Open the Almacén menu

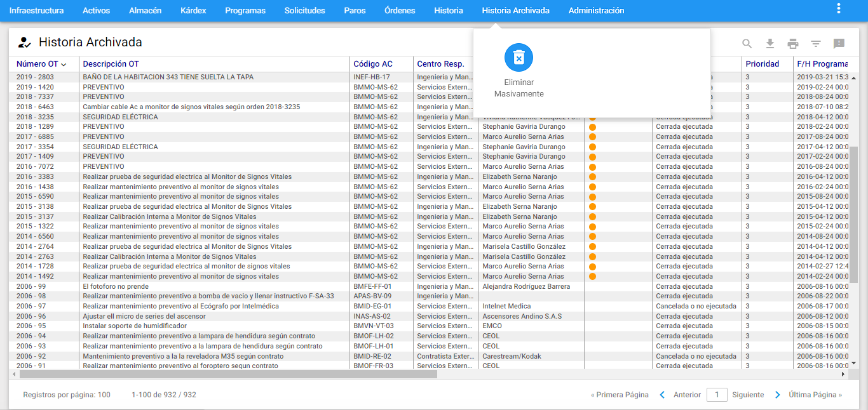(145, 11)
